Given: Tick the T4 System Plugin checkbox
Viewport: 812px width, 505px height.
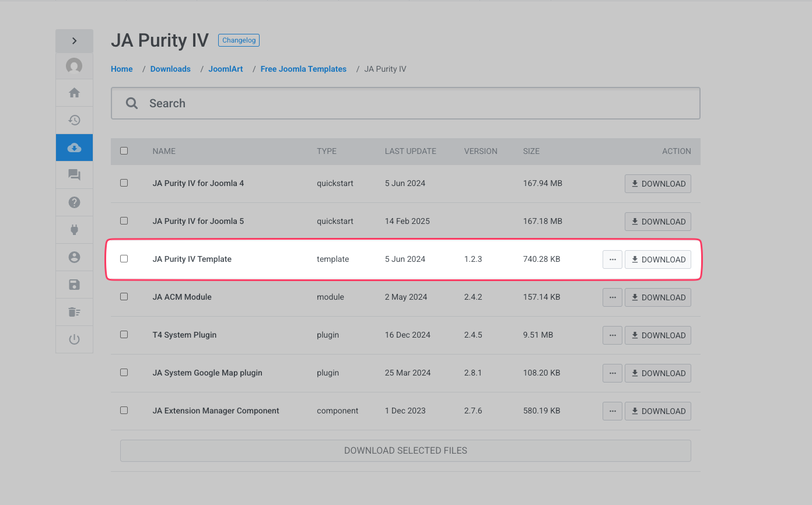Looking at the screenshot, I should click(x=124, y=334).
